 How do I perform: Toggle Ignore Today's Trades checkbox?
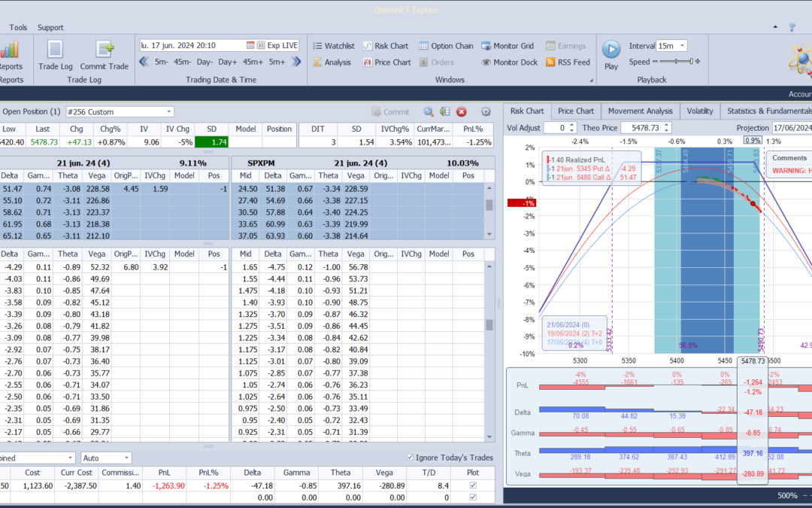coord(410,458)
